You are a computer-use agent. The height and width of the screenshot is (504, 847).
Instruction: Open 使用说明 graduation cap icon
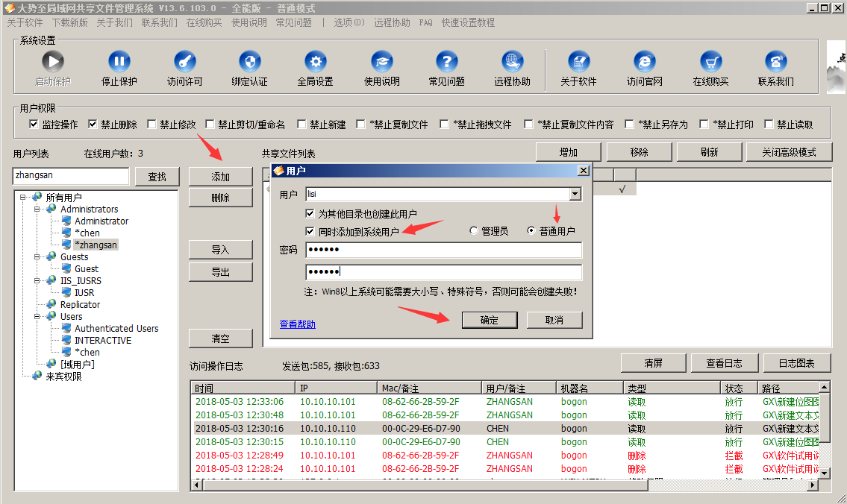click(x=381, y=62)
